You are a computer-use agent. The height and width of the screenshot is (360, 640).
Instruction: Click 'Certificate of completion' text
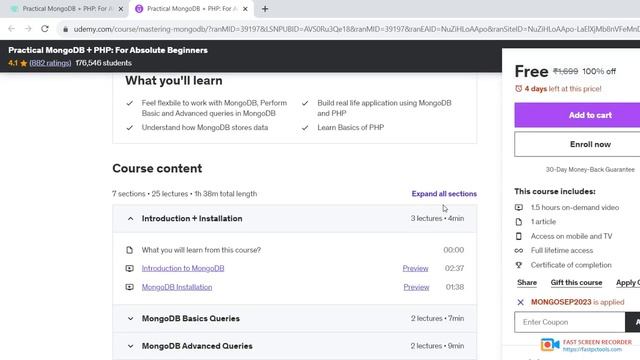(571, 265)
